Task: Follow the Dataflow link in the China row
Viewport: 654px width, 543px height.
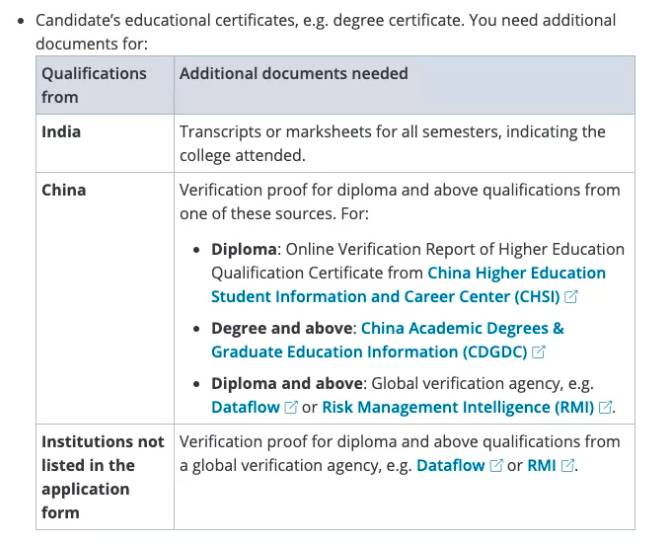Action: pyautogui.click(x=246, y=408)
